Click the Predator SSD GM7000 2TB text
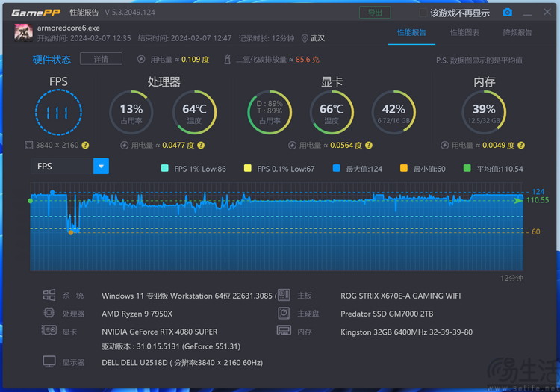The image size is (560, 392). pos(387,314)
